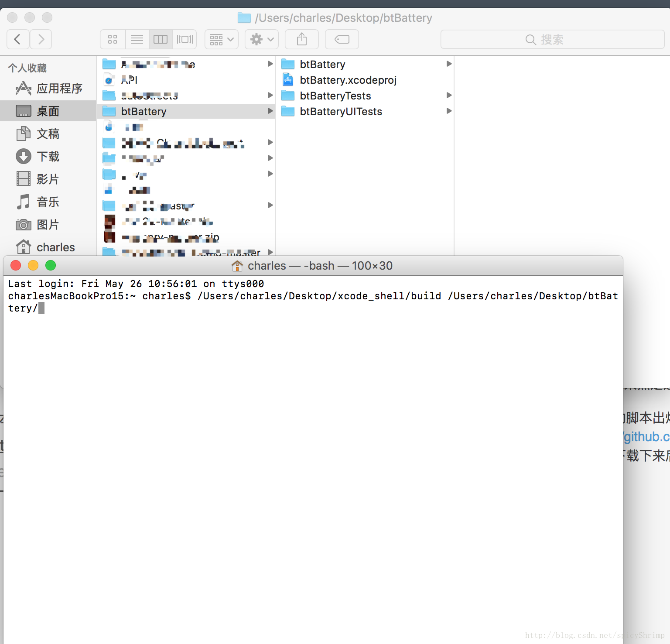Click the Xcode project icon of btBattery.xcodeproj
Viewport: 670px width, 644px height.
pyautogui.click(x=288, y=79)
